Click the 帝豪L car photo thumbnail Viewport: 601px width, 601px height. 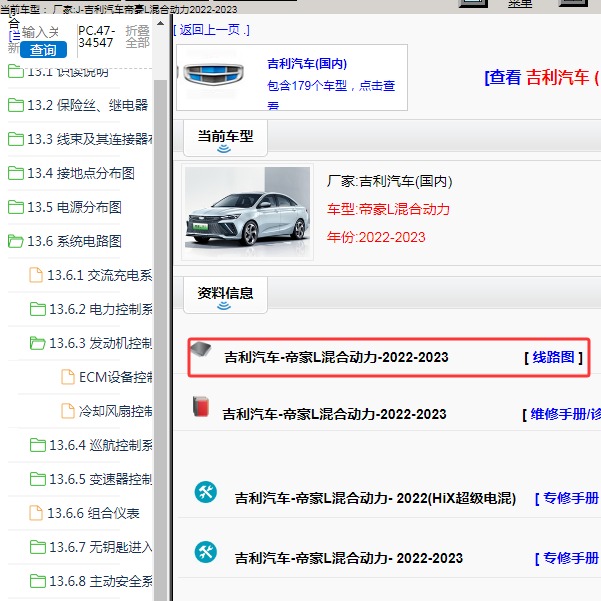coord(247,212)
